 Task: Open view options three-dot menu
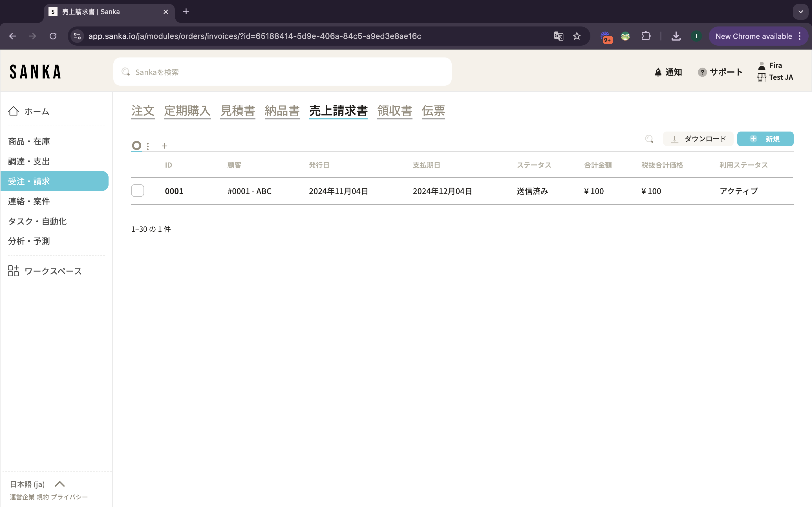148,146
